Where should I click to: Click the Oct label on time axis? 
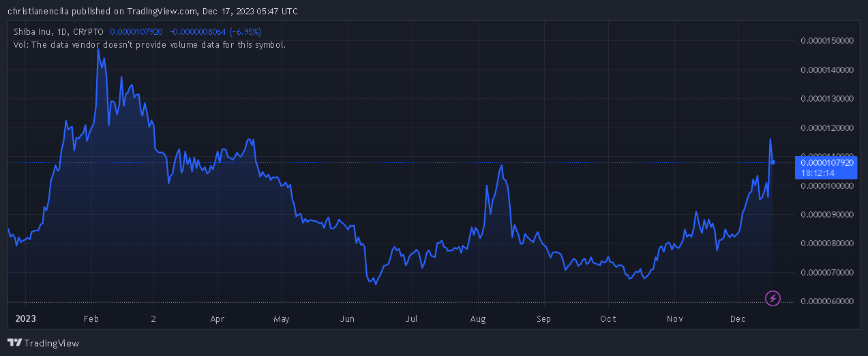tap(608, 318)
